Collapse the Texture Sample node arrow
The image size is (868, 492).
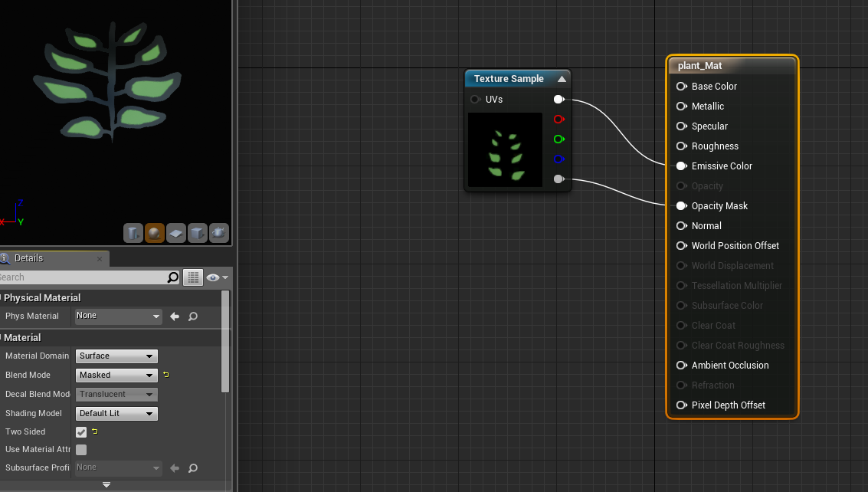[562, 79]
